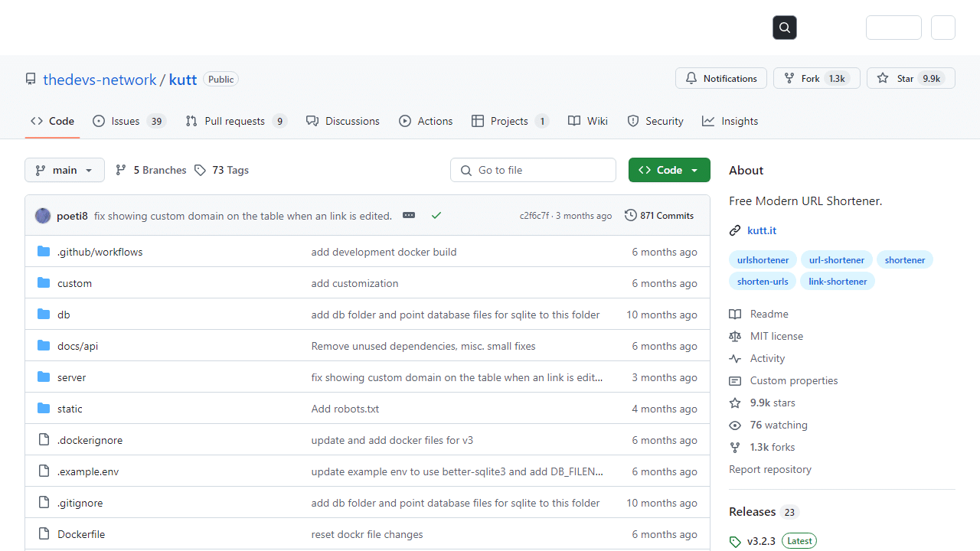Viewport: 980px width, 551px height.
Task: Open poeti8 author profile link
Action: coord(72,216)
